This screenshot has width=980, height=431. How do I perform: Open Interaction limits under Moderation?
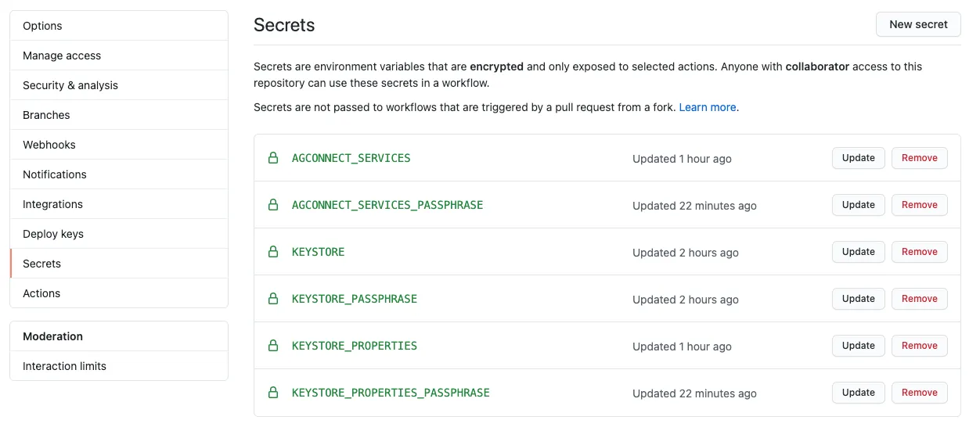(119, 366)
